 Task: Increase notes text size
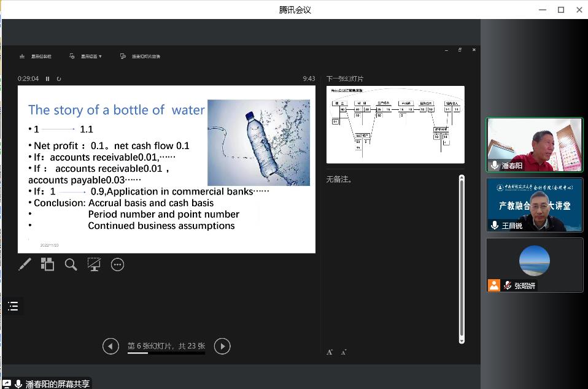[330, 352]
